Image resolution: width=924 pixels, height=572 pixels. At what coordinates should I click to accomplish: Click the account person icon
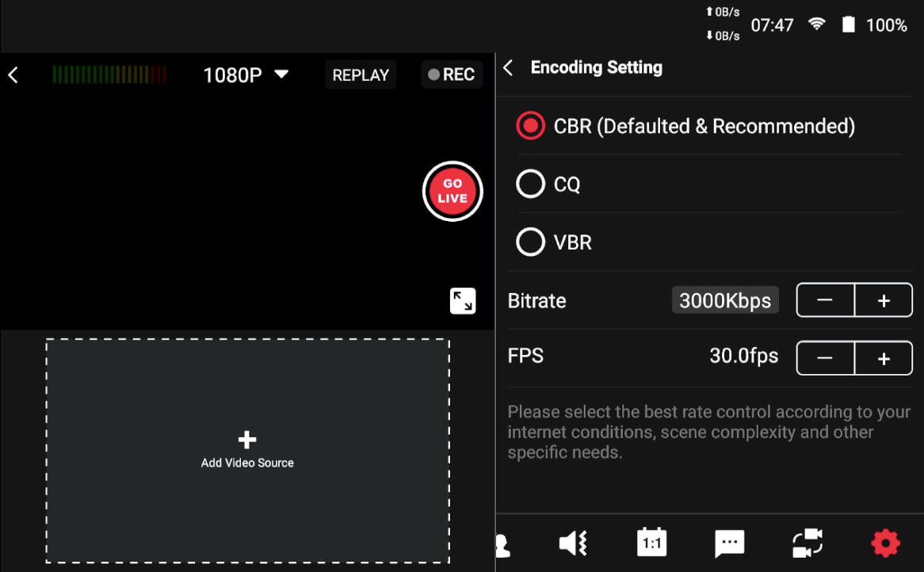pos(502,543)
